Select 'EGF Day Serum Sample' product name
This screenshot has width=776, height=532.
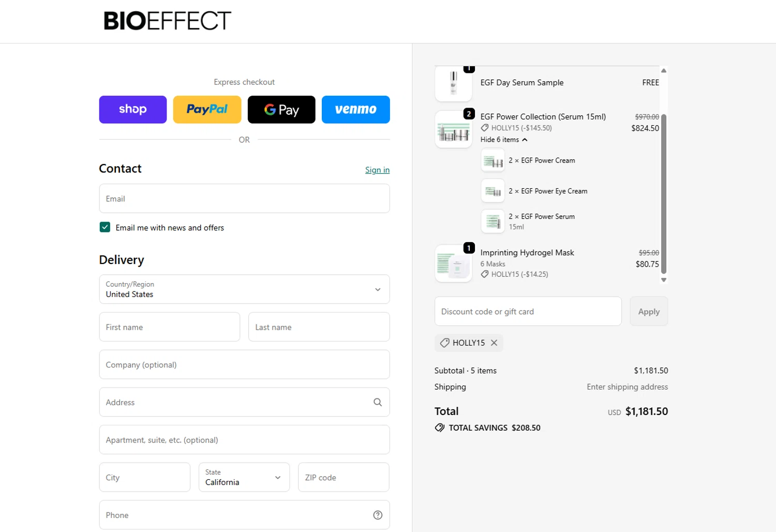click(522, 82)
